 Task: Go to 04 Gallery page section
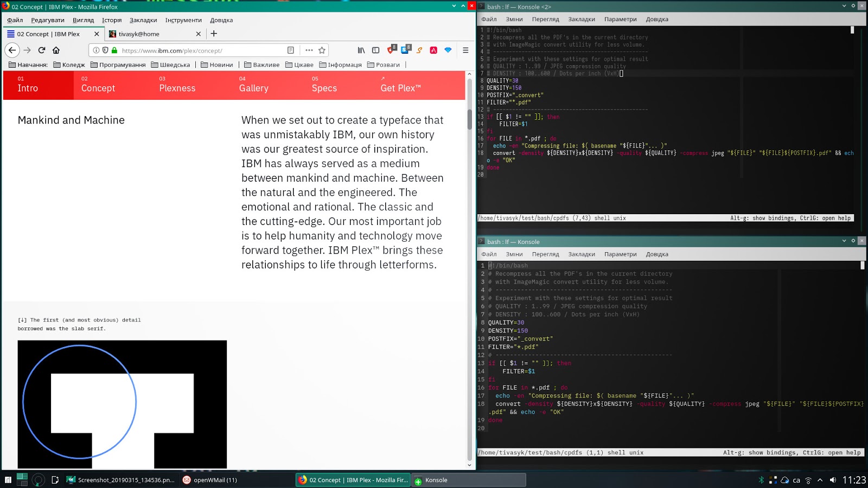(254, 85)
